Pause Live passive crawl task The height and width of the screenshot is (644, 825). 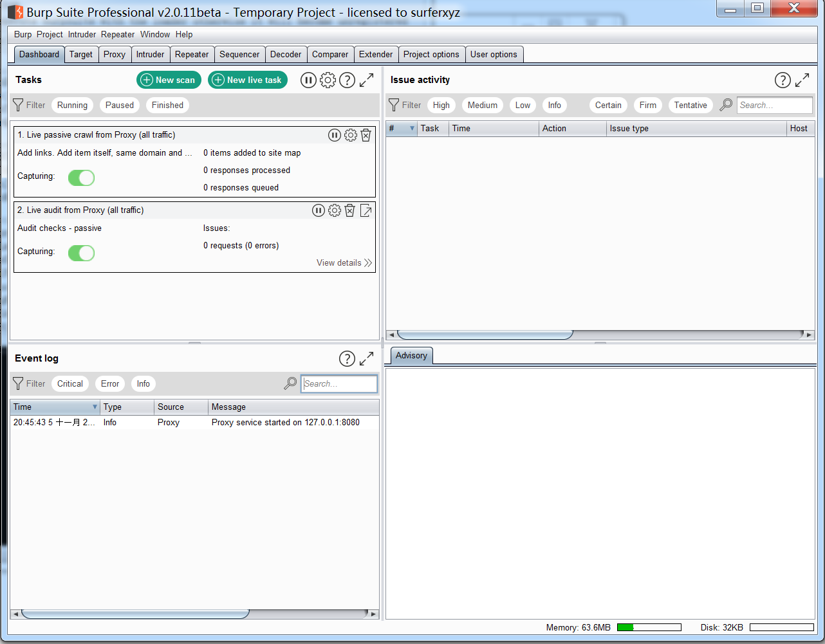pyautogui.click(x=335, y=135)
